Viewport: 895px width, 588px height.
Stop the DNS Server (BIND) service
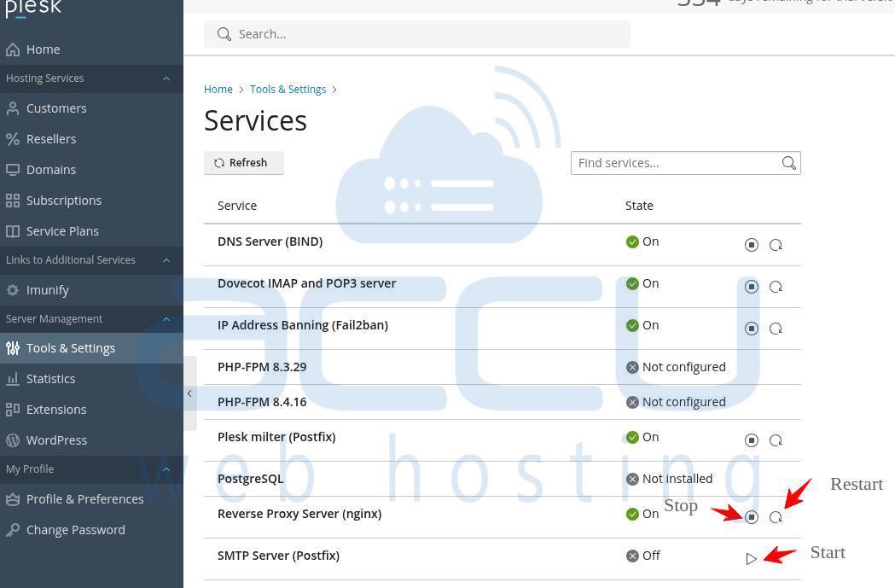(751, 245)
